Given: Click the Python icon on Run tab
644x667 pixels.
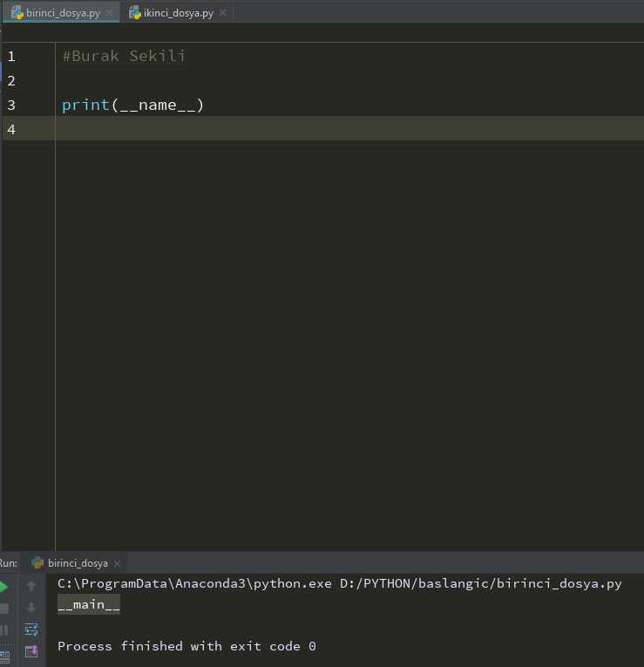Looking at the screenshot, I should point(37,562).
